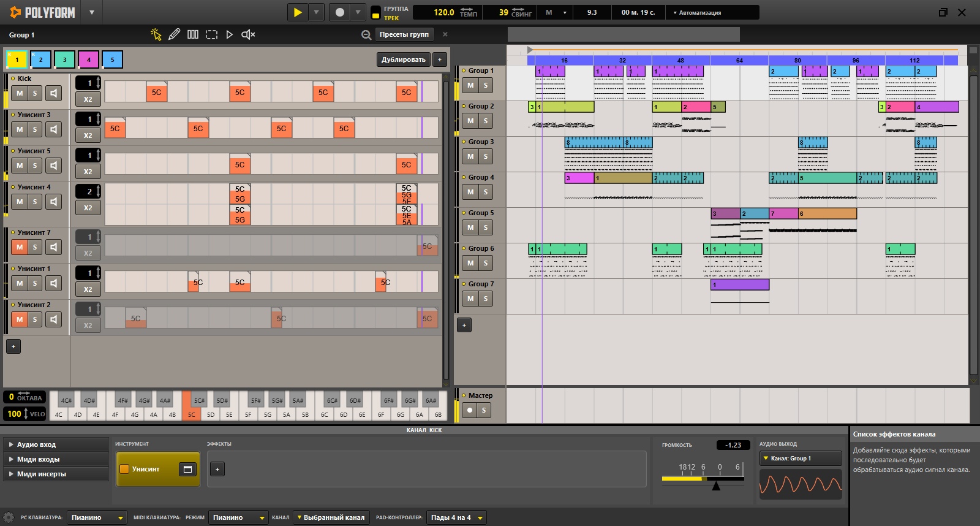
Task: Click the Унисинт 5 speaker icon
Action: click(x=54, y=166)
